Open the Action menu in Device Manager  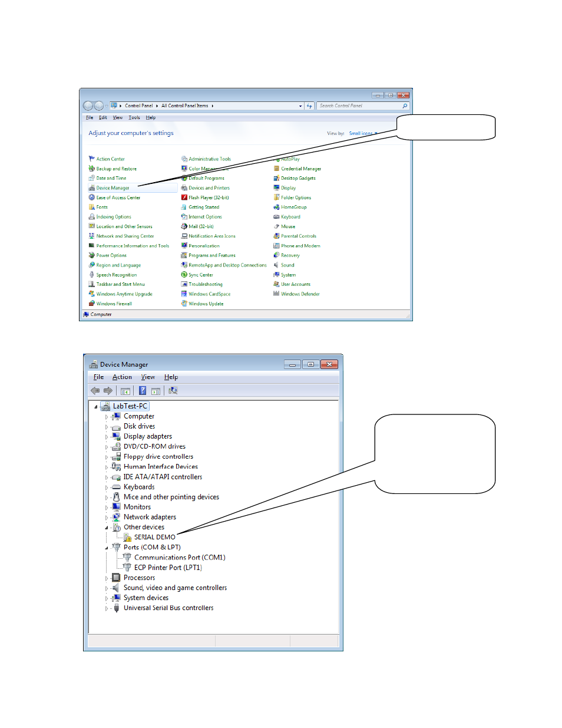click(x=122, y=377)
